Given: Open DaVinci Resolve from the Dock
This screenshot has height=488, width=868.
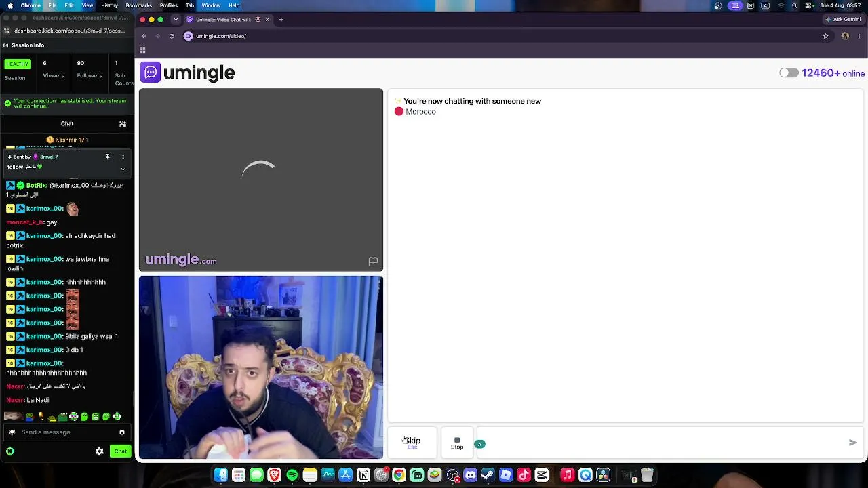Looking at the screenshot, I should pyautogui.click(x=603, y=475).
